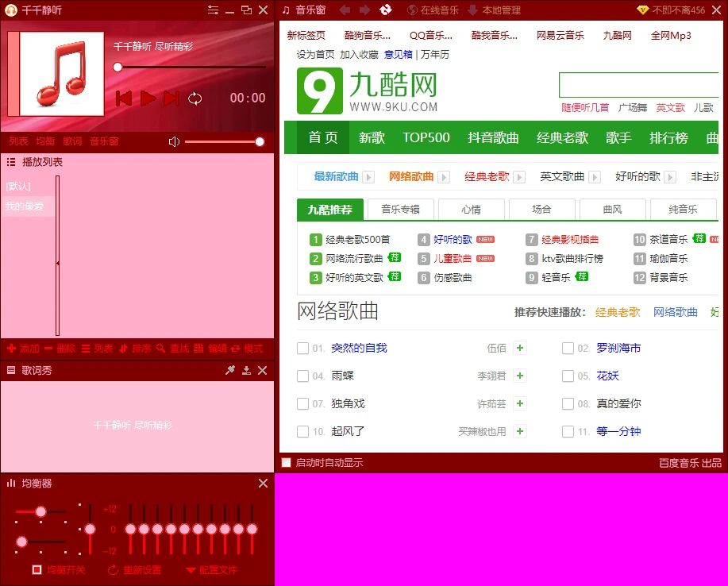Click the playback progress slider
The image size is (728, 586).
(x=191, y=67)
